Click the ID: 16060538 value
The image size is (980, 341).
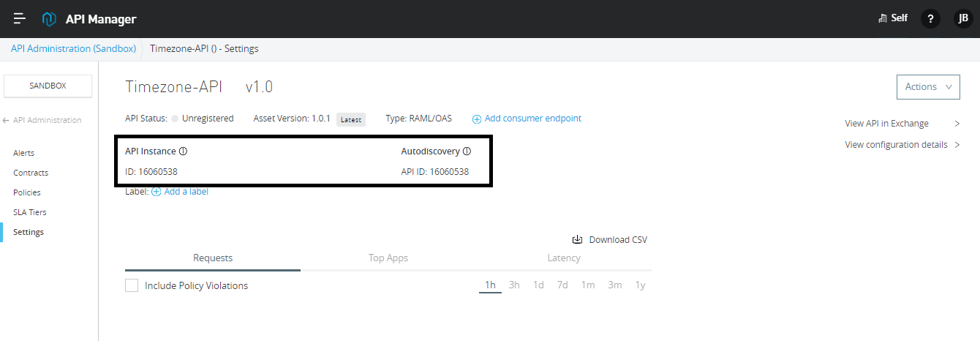click(x=151, y=172)
